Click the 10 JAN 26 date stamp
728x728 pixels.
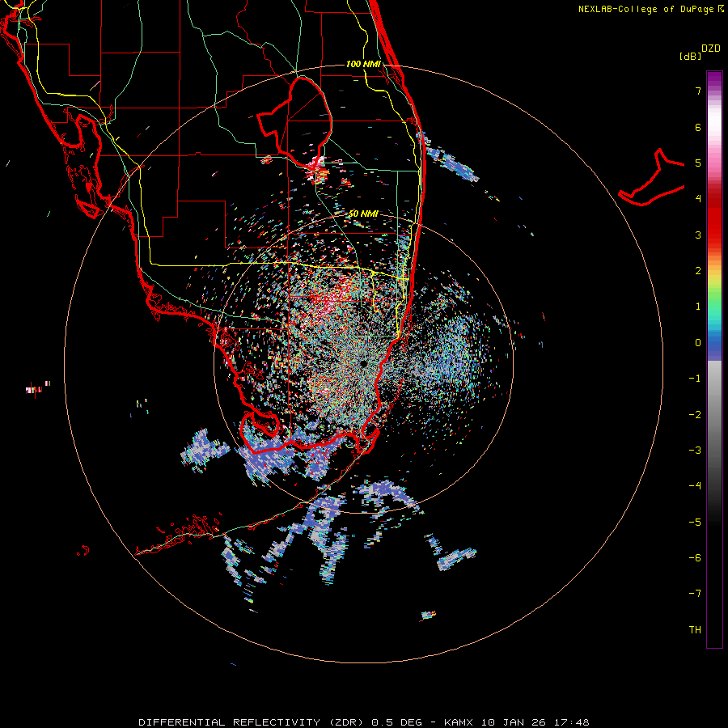(x=513, y=722)
